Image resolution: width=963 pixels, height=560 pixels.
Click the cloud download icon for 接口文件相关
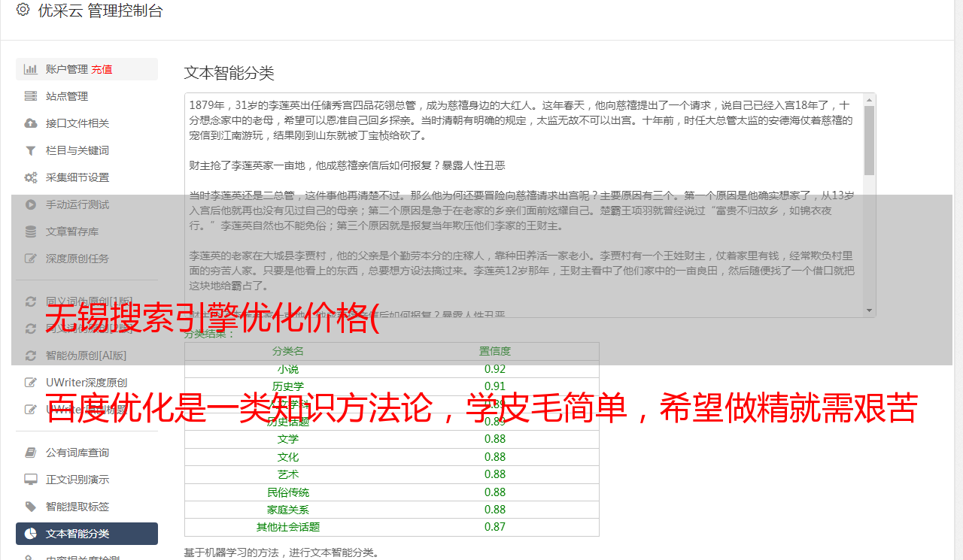(31, 123)
